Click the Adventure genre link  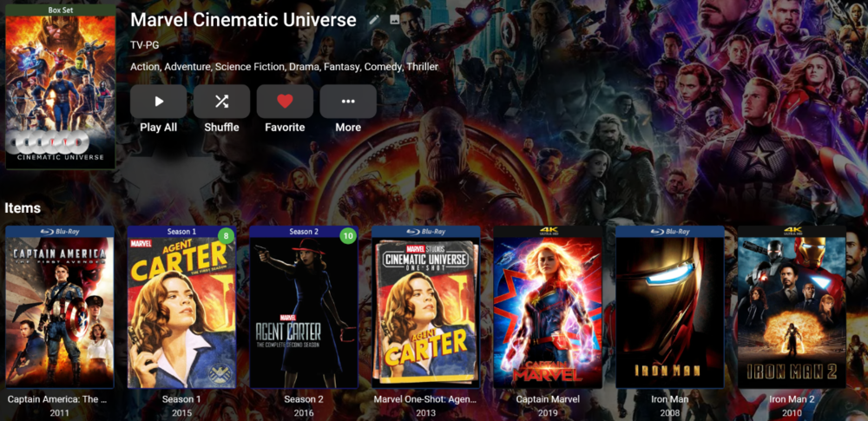coord(187,67)
